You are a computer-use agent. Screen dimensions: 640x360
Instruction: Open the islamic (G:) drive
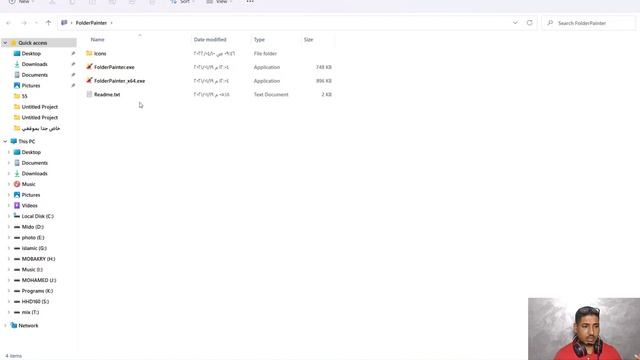click(x=34, y=248)
